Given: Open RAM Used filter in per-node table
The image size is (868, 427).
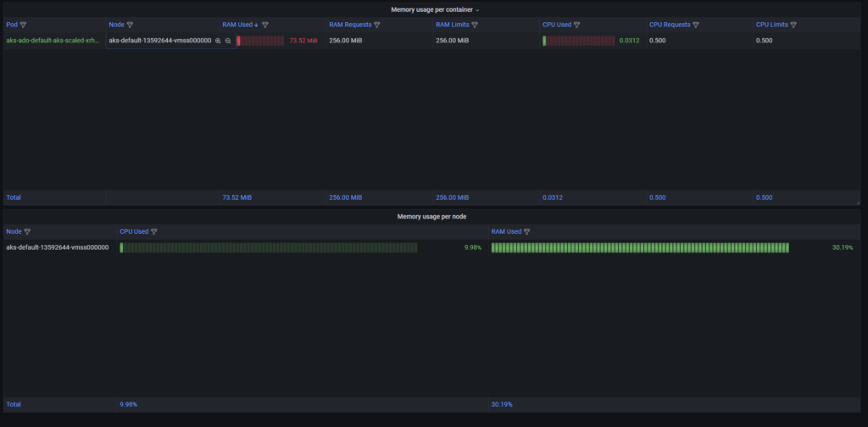Looking at the screenshot, I should point(526,232).
